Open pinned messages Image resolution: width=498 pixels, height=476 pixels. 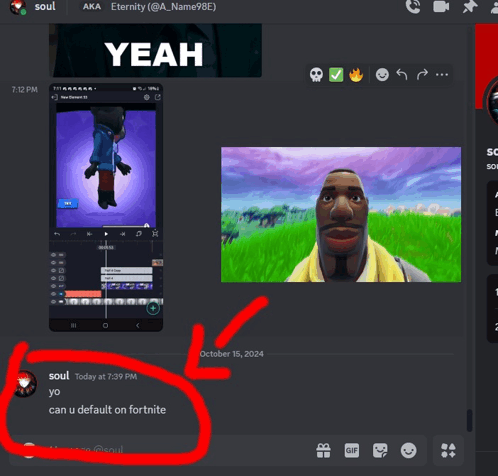pos(470,7)
